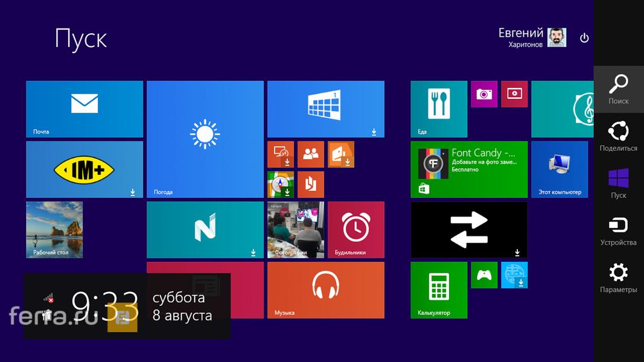Image resolution: width=644 pixels, height=362 pixels.
Task: Open the People contacts small tile
Action: (311, 154)
